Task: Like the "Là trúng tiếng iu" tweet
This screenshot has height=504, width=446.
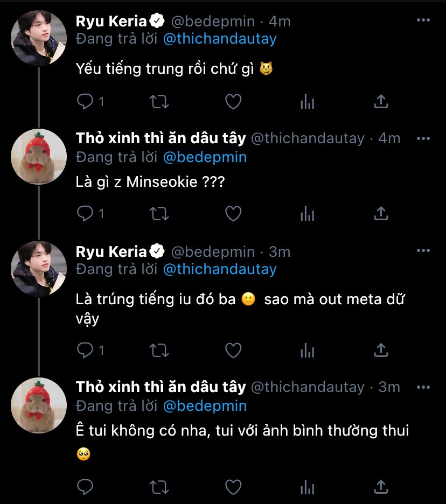Action: point(233,350)
